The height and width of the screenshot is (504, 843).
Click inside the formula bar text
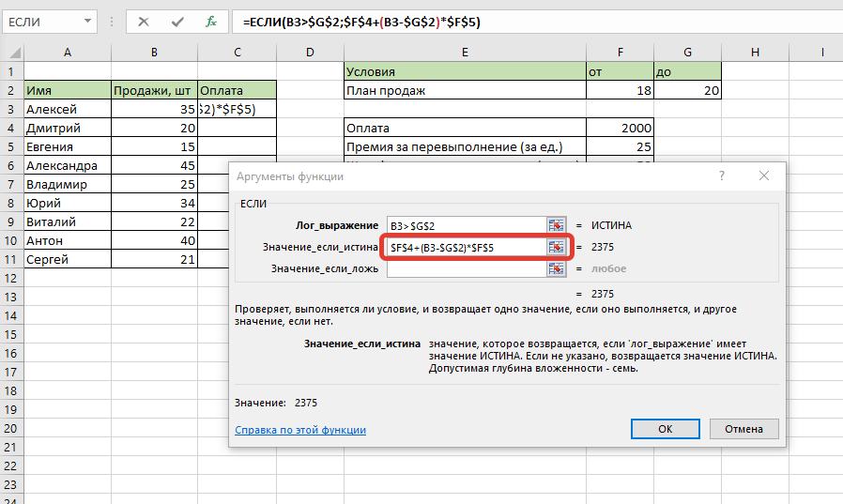pos(361,22)
